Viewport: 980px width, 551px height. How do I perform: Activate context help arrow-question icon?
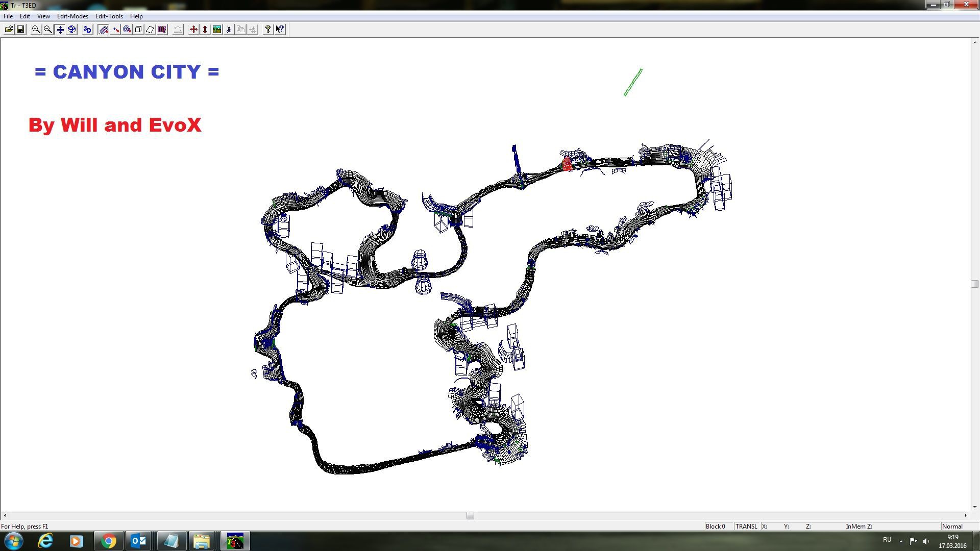(280, 30)
